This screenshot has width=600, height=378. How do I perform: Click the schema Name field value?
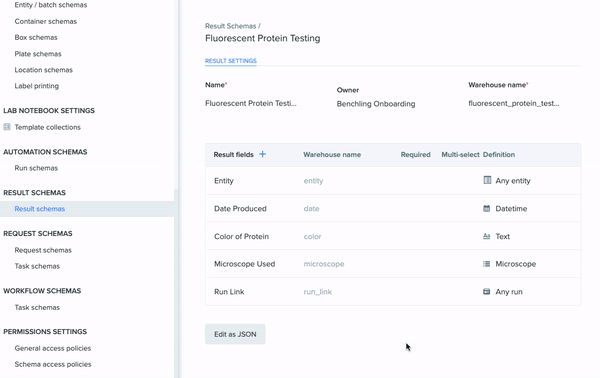[251, 103]
